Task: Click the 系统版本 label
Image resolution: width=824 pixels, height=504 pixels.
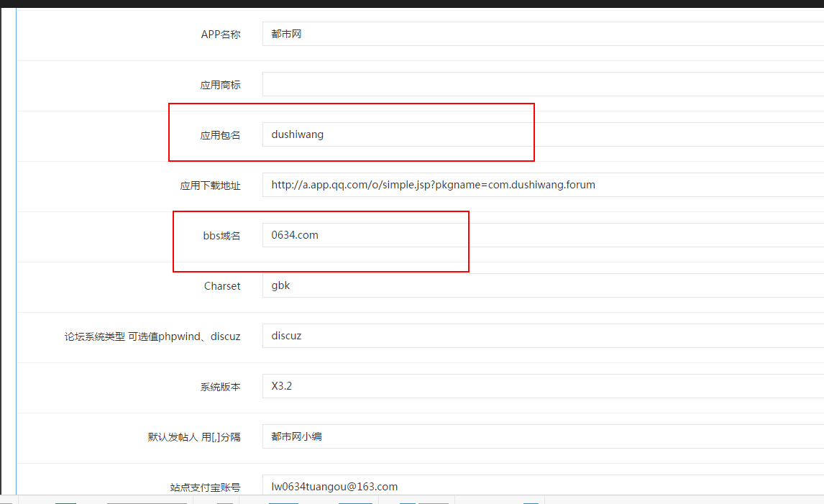Action: pos(220,387)
